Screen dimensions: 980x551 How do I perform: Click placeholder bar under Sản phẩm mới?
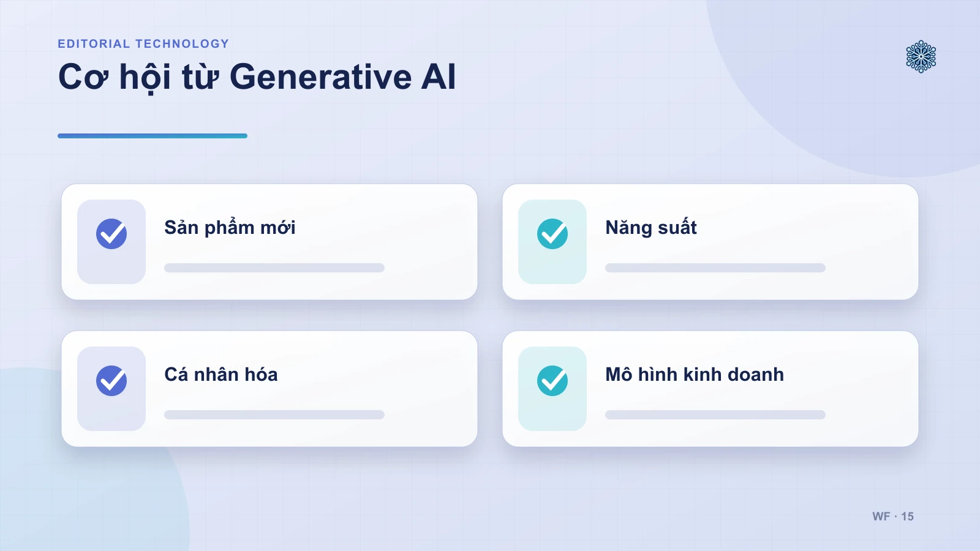point(274,268)
